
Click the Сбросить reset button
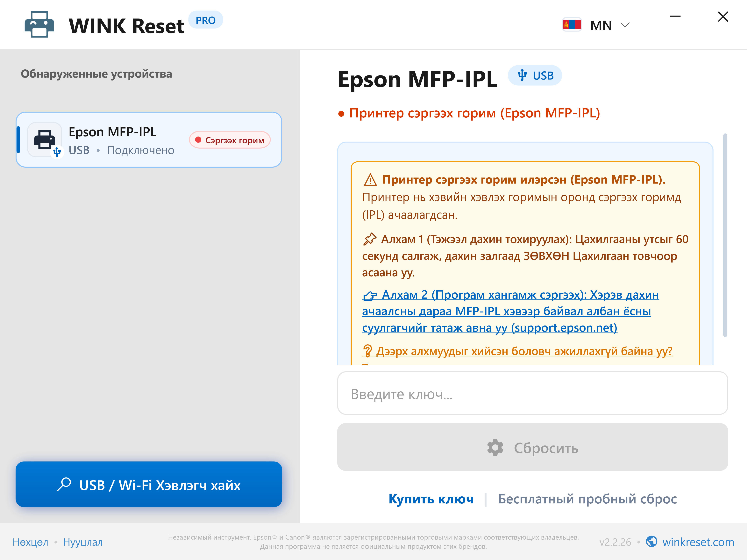[533, 447]
